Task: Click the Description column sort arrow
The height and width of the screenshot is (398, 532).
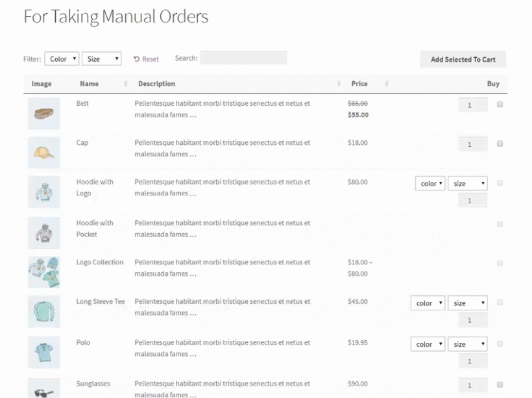Action: [x=338, y=84]
